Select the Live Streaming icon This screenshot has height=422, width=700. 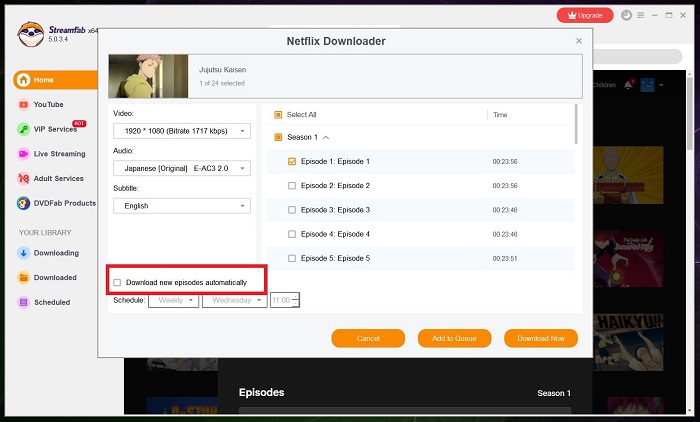click(x=23, y=154)
